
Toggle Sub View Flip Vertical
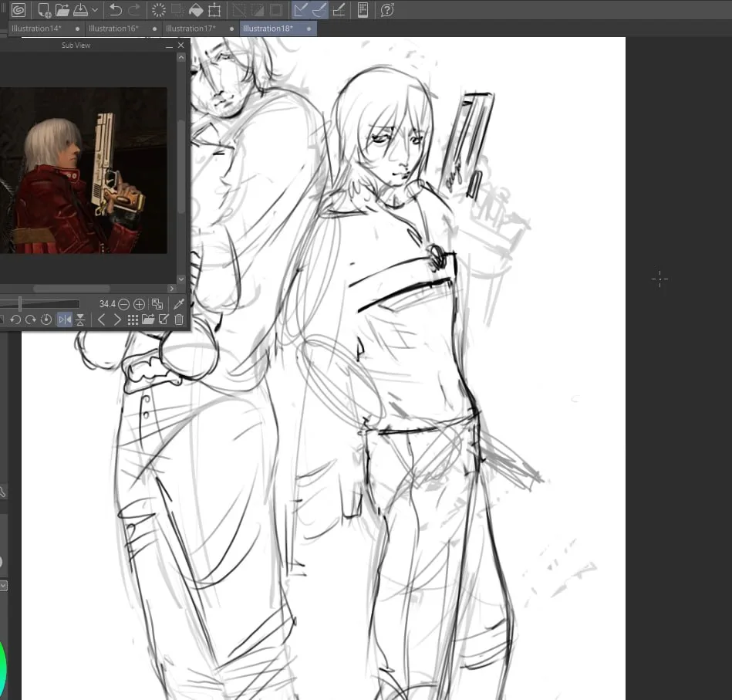point(80,320)
